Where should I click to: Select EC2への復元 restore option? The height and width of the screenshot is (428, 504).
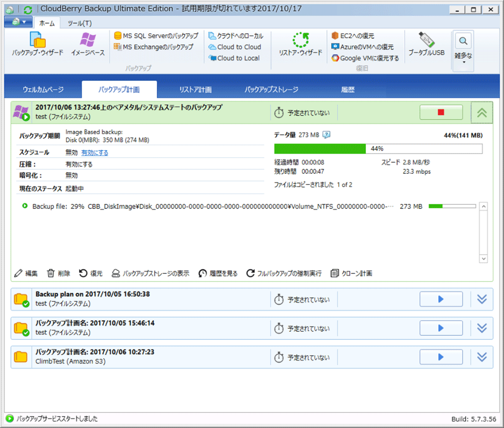353,36
